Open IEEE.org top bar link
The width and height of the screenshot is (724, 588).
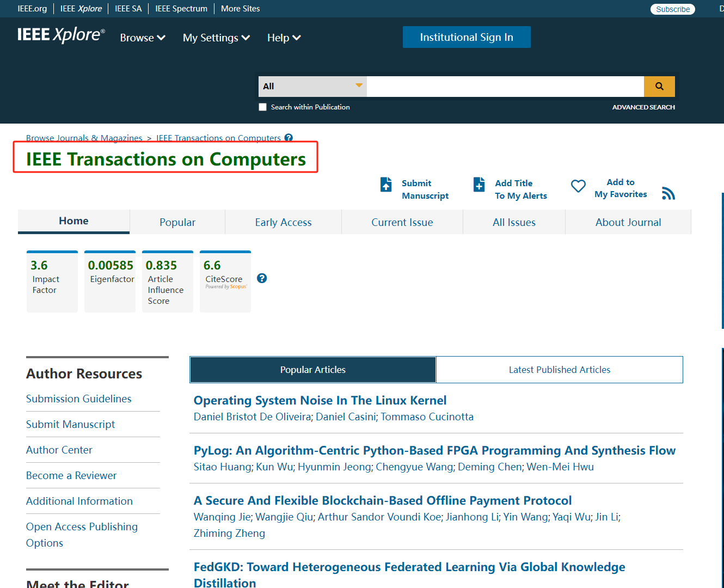pos(32,9)
